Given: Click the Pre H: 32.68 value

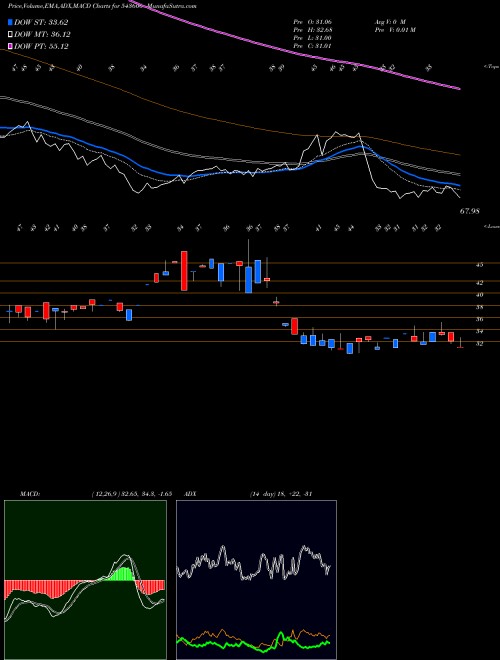Looking at the screenshot, I should (314, 29).
